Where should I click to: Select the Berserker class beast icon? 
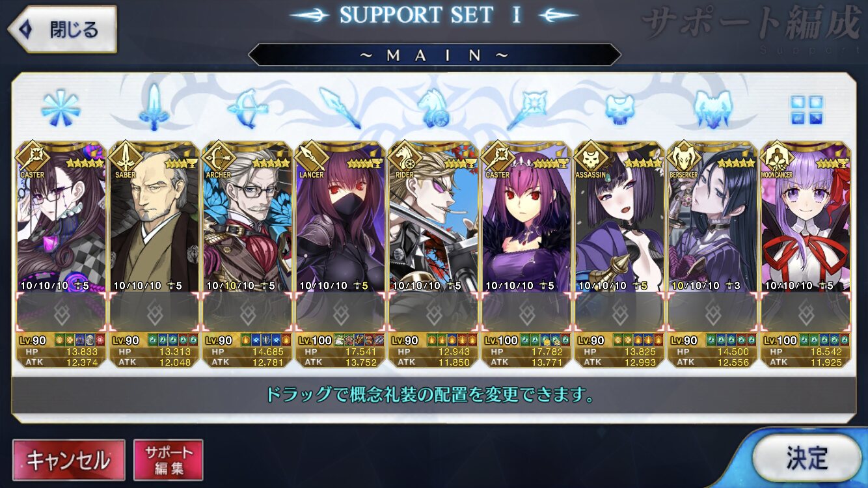coord(713,108)
